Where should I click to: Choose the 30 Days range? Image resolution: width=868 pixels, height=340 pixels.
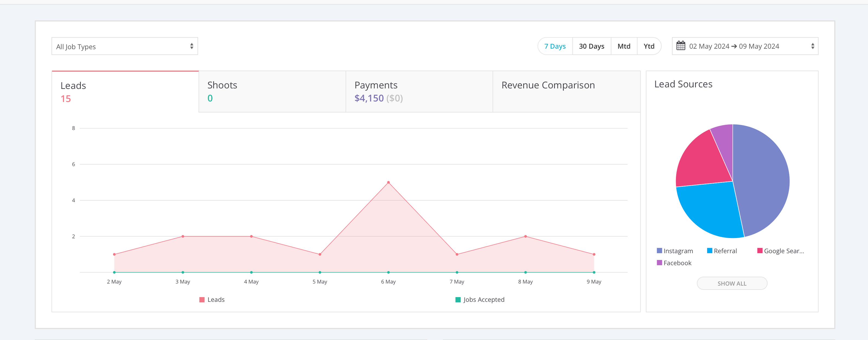tap(591, 46)
